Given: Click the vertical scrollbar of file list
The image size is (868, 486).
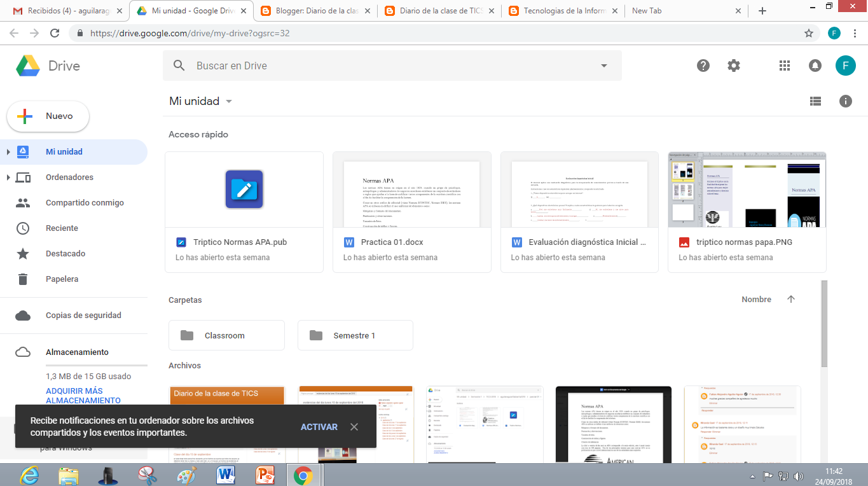Looking at the screenshot, I should [825, 324].
